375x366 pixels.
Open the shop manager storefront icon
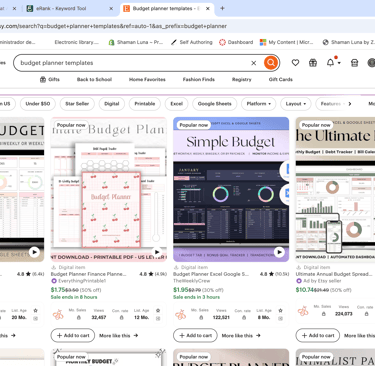tap(354, 63)
